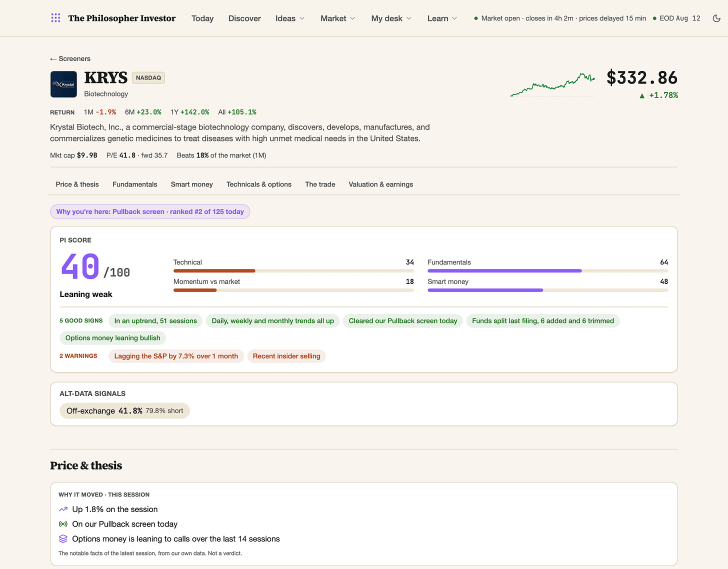Click the 'Not a verdict' disclaimer note
This screenshot has height=569, width=728.
tap(150, 553)
